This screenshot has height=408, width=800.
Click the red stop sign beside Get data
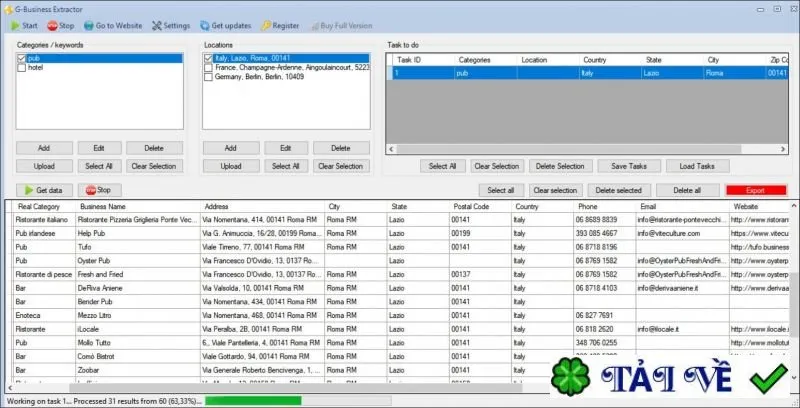point(91,190)
